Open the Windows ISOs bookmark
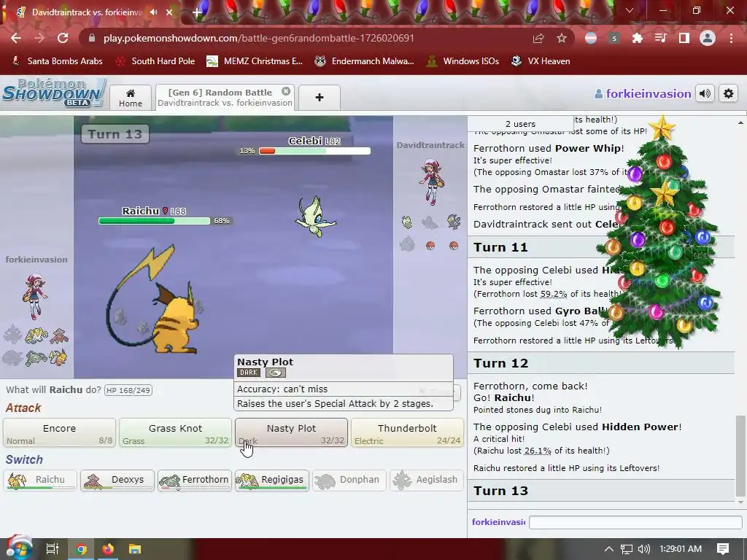Screen dimensions: 747x560 click(462, 61)
